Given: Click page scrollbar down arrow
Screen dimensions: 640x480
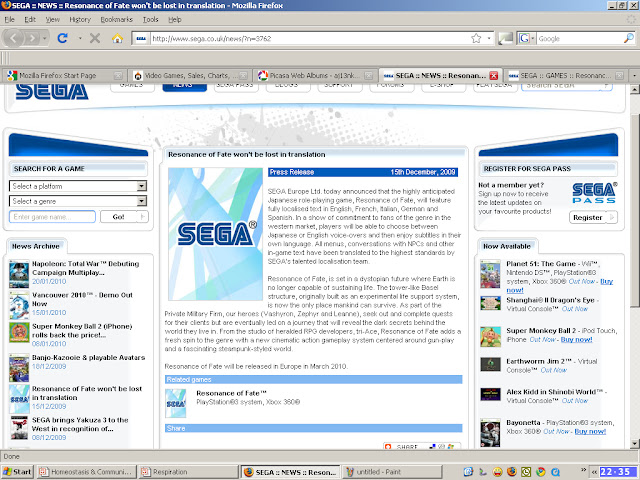Looking at the screenshot, I should pyautogui.click(x=634, y=443).
